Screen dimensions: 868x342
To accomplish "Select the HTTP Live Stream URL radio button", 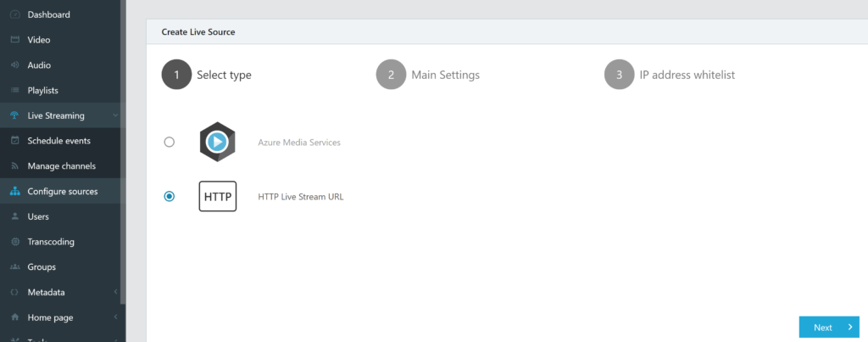I will tap(170, 196).
